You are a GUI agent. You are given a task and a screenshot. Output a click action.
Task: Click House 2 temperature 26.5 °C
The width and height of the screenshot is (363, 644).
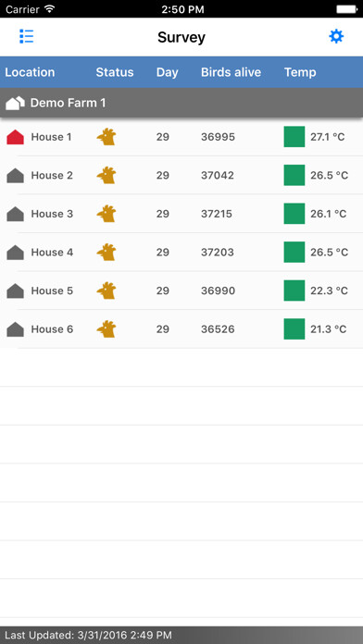click(330, 176)
